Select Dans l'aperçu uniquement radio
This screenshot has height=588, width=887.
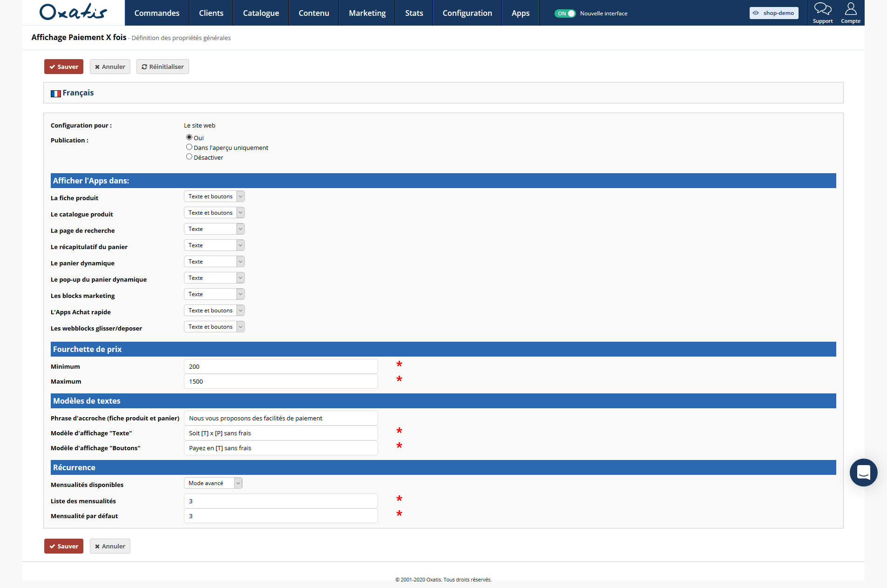189,147
